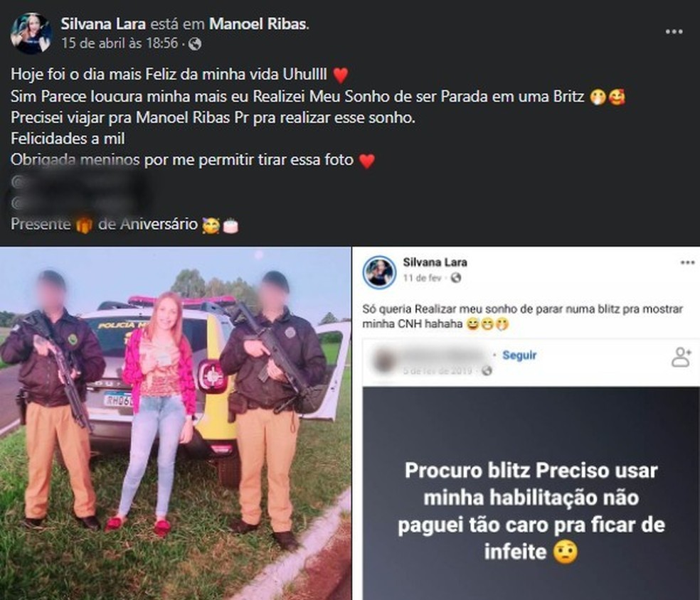Click the public globe icon beside 18:56
Image resolution: width=700 pixels, height=600 pixels.
[x=195, y=43]
